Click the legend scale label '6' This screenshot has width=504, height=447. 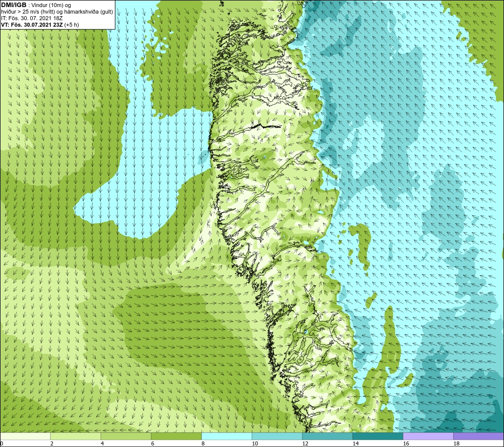point(152,444)
